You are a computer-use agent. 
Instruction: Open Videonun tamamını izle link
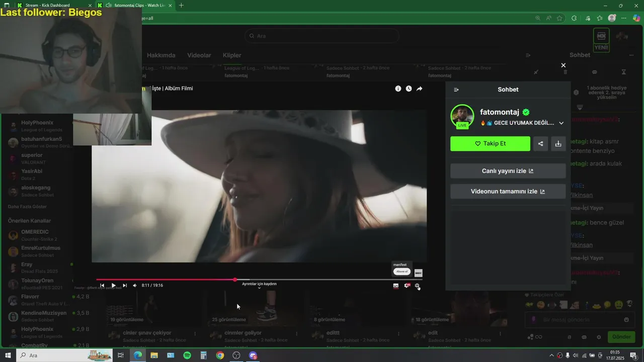(508, 192)
